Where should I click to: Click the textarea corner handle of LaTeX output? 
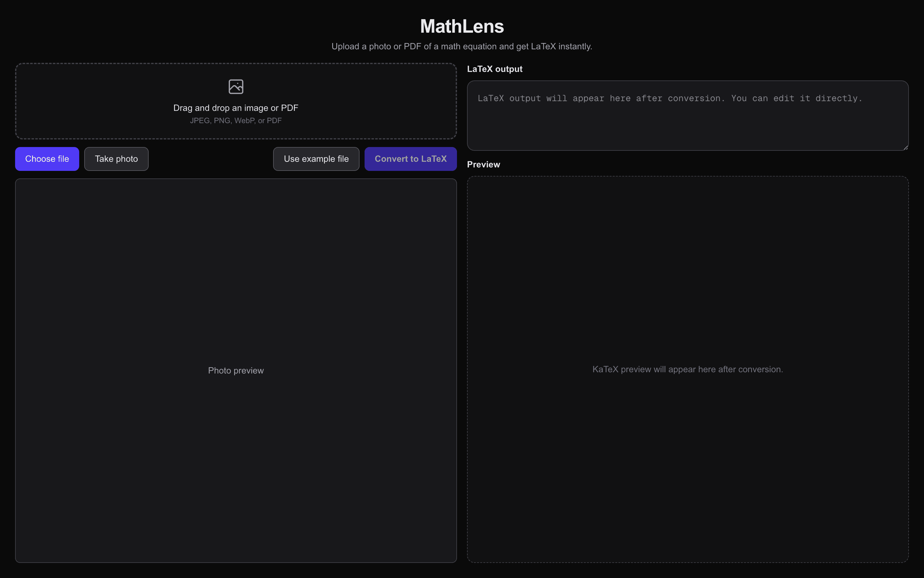pos(905,148)
